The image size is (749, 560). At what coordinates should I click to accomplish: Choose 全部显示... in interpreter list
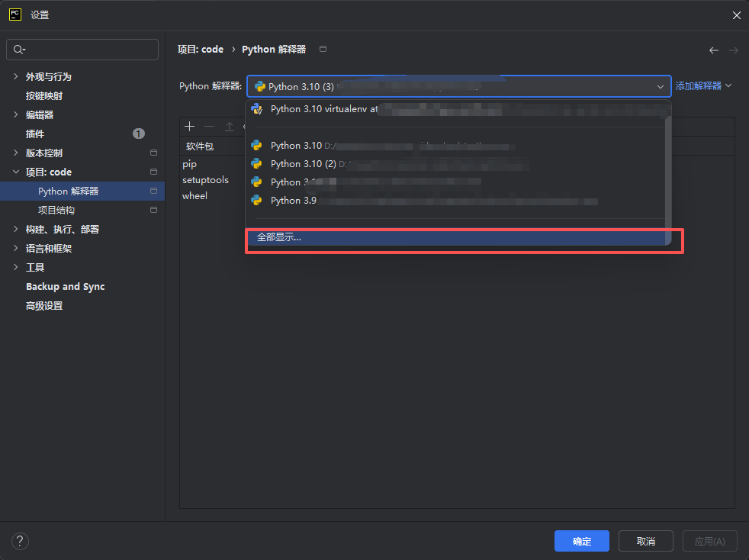pyautogui.click(x=455, y=237)
